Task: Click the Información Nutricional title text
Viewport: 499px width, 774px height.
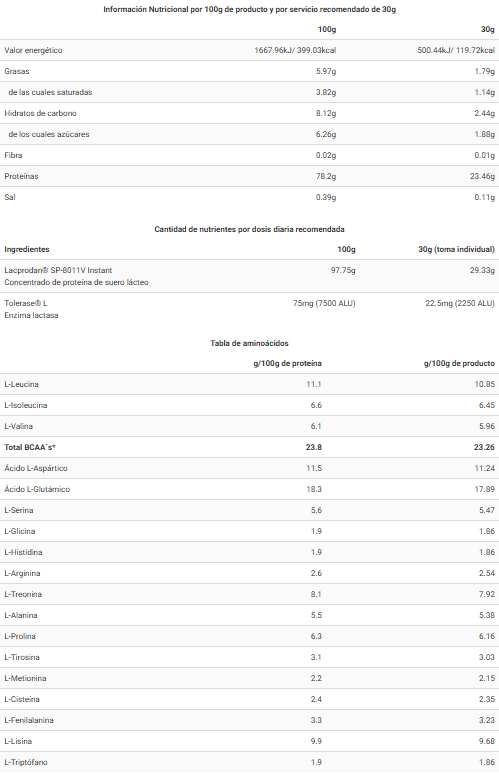Action: 249,9
